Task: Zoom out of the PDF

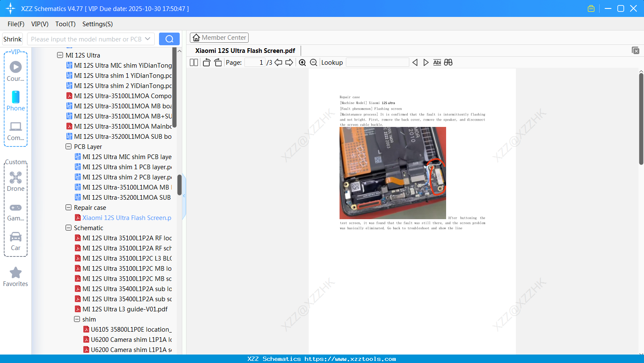Action: (x=313, y=63)
